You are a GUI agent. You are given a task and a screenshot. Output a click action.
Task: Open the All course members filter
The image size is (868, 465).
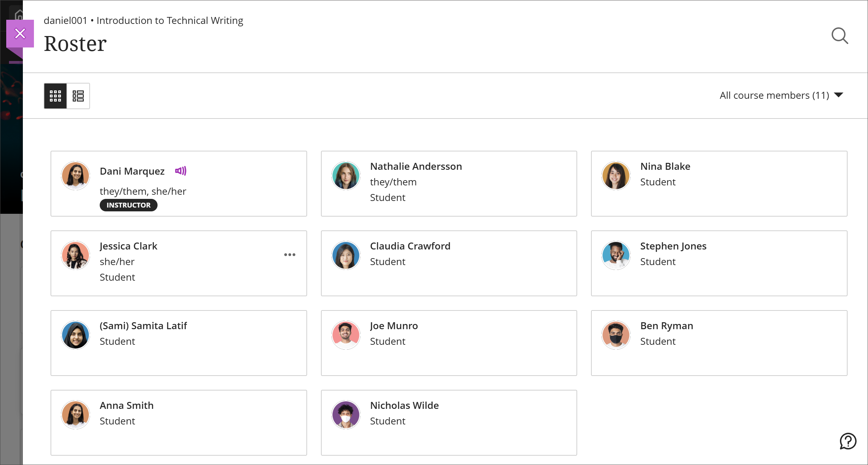(774, 95)
